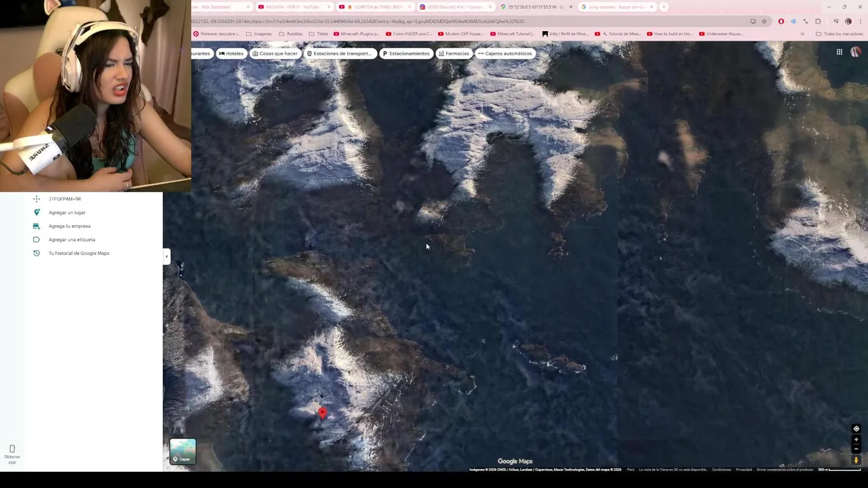Click Agregar una etiqueta
The image size is (868, 488).
click(72, 239)
